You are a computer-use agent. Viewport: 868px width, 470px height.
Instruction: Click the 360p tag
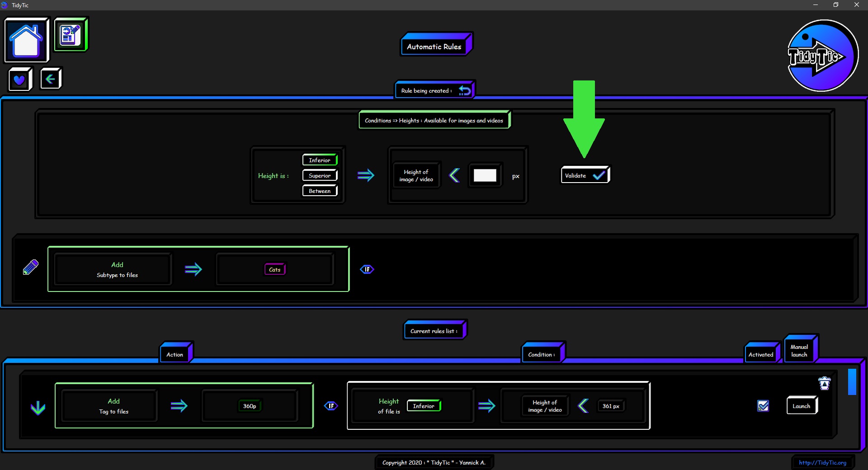coord(250,406)
